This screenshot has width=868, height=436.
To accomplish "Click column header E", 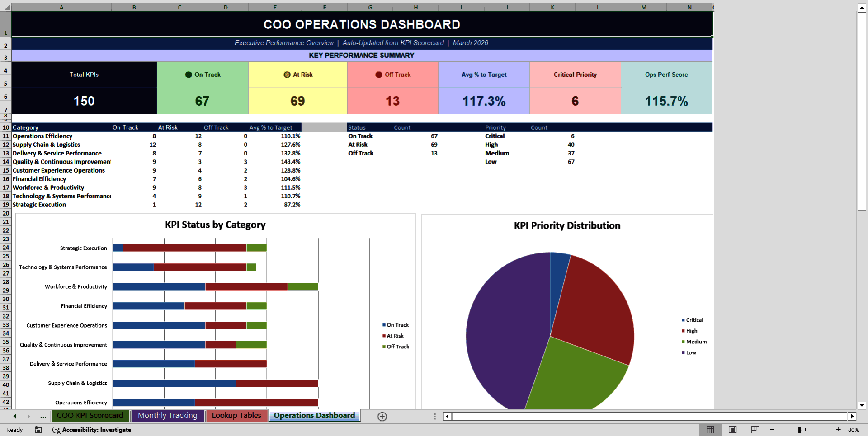I will [275, 7].
